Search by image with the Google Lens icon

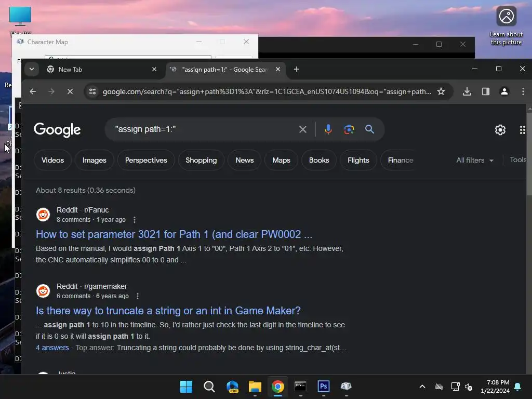pos(349,129)
